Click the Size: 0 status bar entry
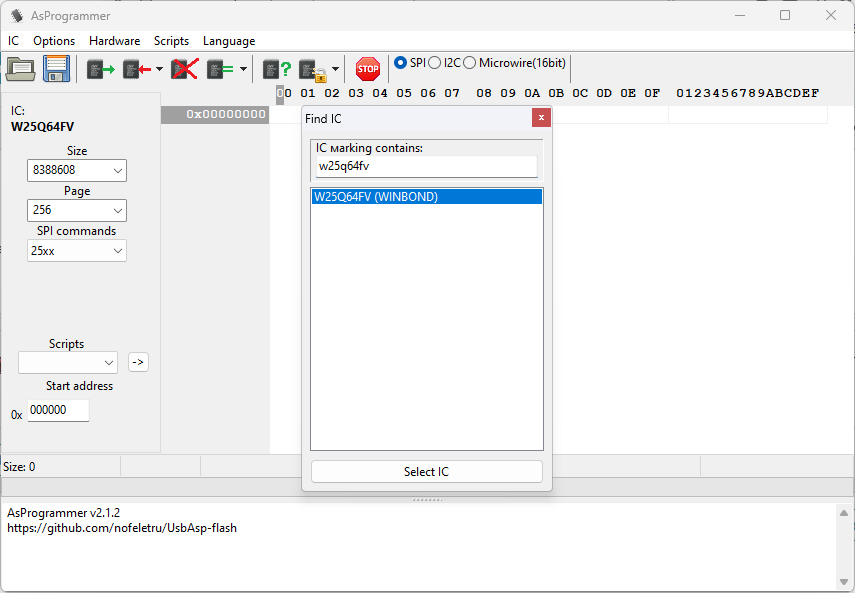The height and width of the screenshot is (593, 855). point(19,467)
